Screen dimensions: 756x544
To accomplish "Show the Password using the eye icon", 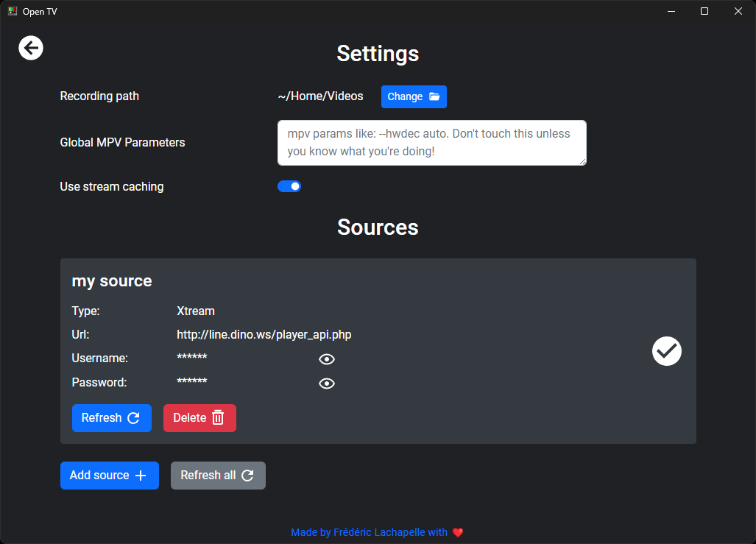I will [327, 383].
